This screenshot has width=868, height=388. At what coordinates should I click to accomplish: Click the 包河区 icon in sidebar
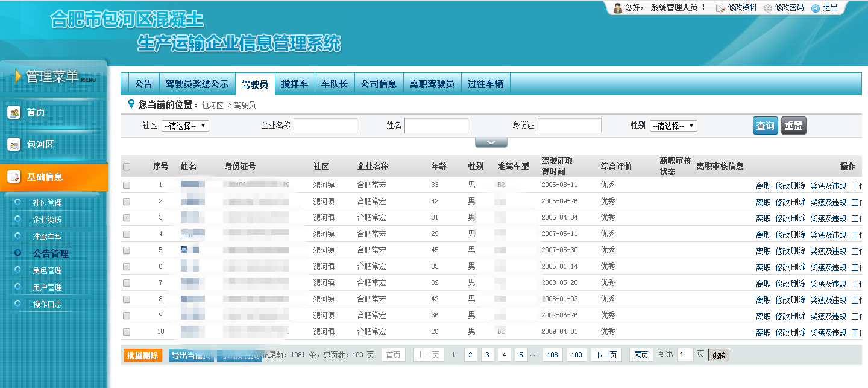click(x=14, y=145)
